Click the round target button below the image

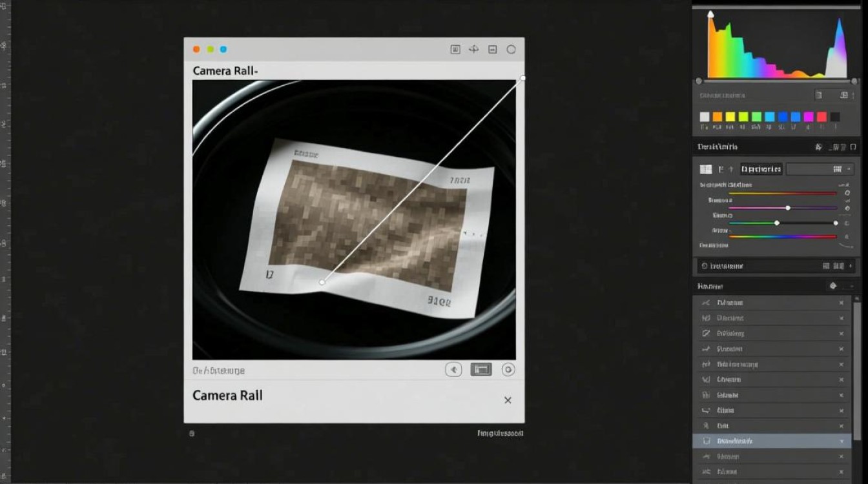pyautogui.click(x=508, y=370)
